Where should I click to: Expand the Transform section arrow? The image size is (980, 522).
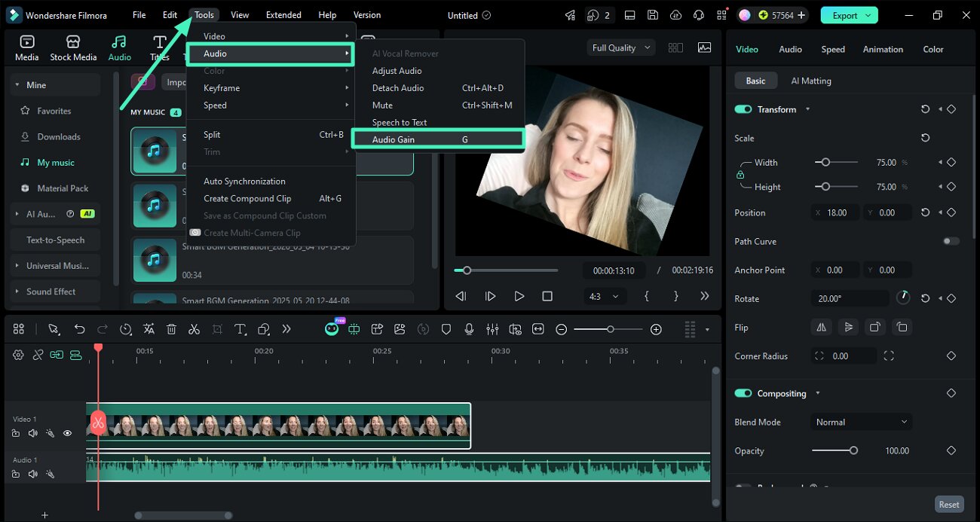[x=807, y=109]
